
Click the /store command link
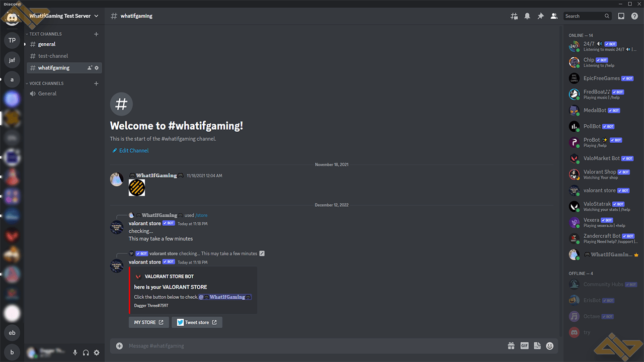[201, 215]
